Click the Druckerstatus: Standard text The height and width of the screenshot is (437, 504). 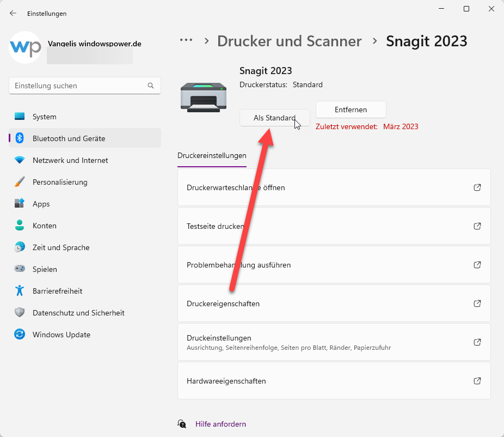point(281,84)
